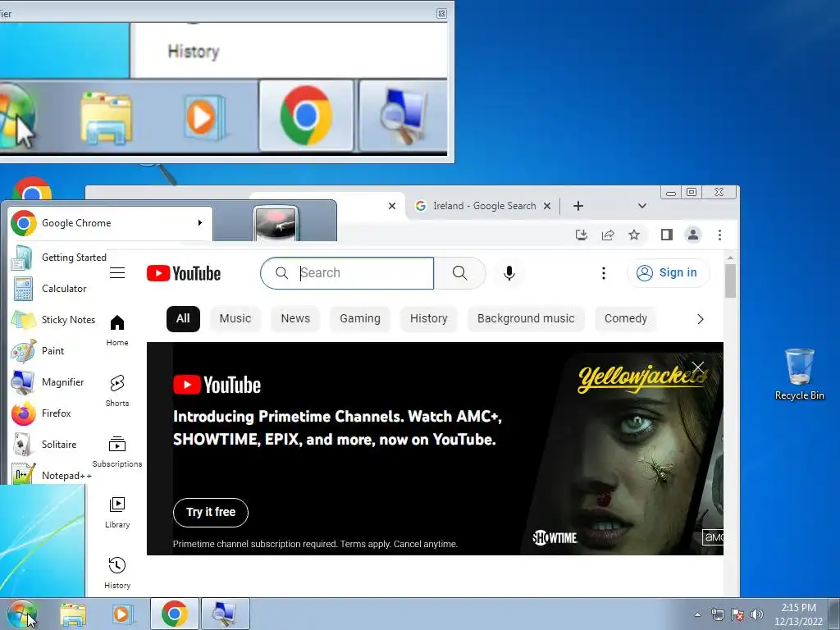Click in the YouTube Search field
The width and height of the screenshot is (840, 630).
[x=347, y=273]
